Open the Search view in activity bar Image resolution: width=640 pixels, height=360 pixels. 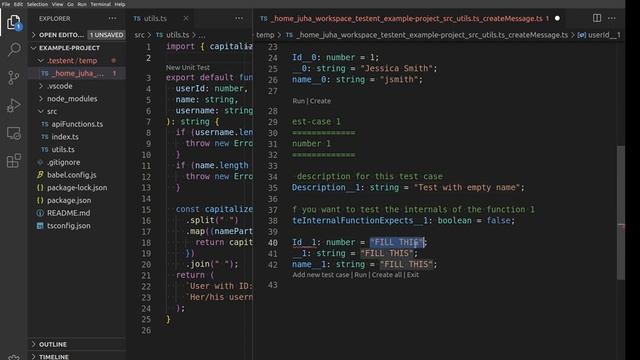coord(14,49)
